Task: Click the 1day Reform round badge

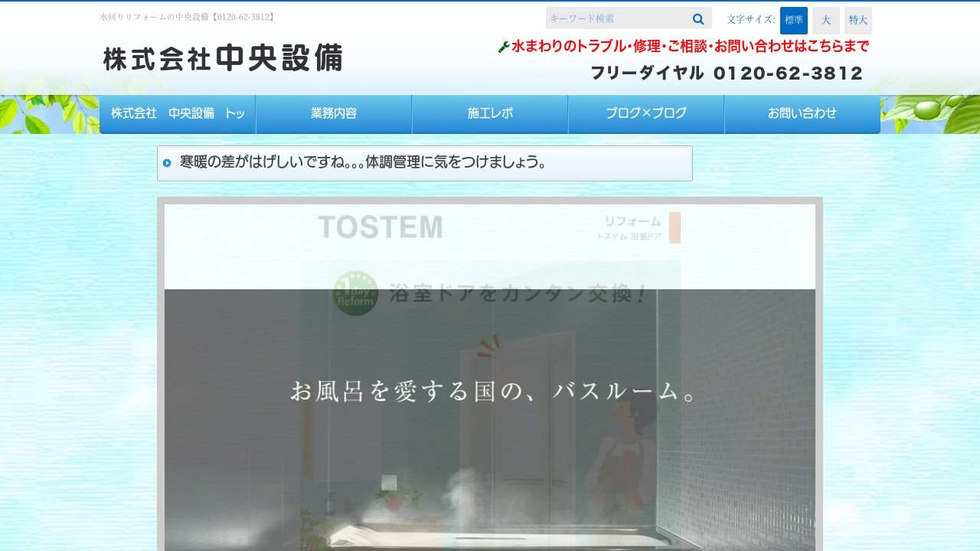Action: (x=356, y=293)
